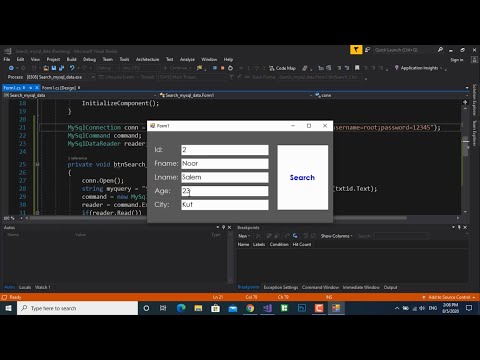Open the Debug menu
The height and width of the screenshot is (360, 480).
[89, 59]
